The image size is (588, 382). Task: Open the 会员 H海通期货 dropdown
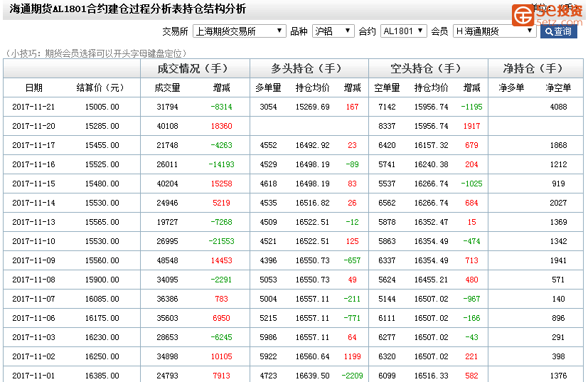[494, 31]
